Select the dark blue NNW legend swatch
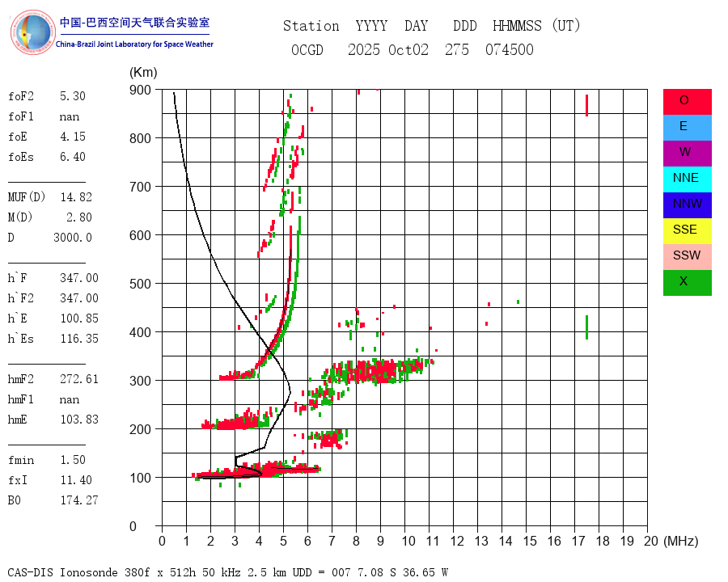Screen dimensions: 728x582 pos(687,205)
